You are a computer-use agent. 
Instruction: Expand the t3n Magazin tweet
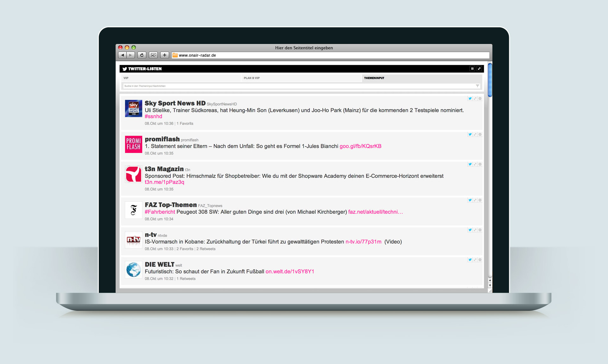point(475,164)
